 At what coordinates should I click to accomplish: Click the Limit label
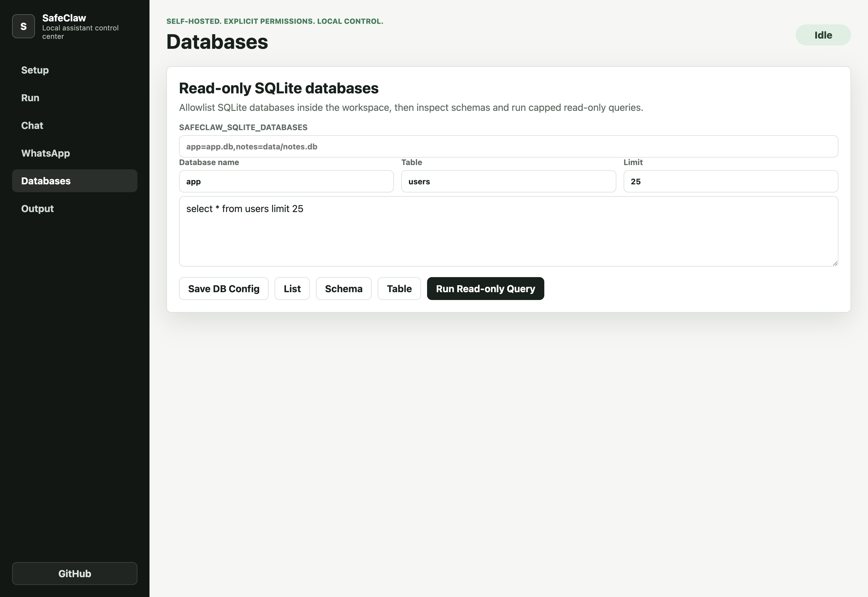click(633, 162)
